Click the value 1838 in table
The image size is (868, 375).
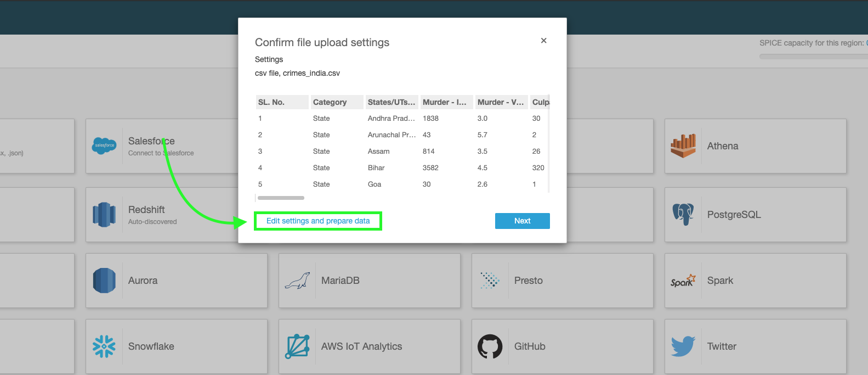(430, 119)
